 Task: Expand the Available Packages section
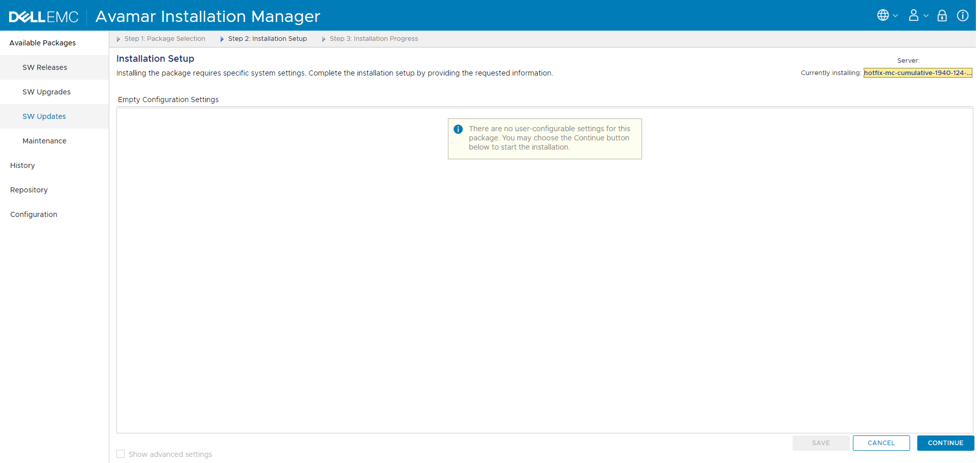tap(42, 42)
